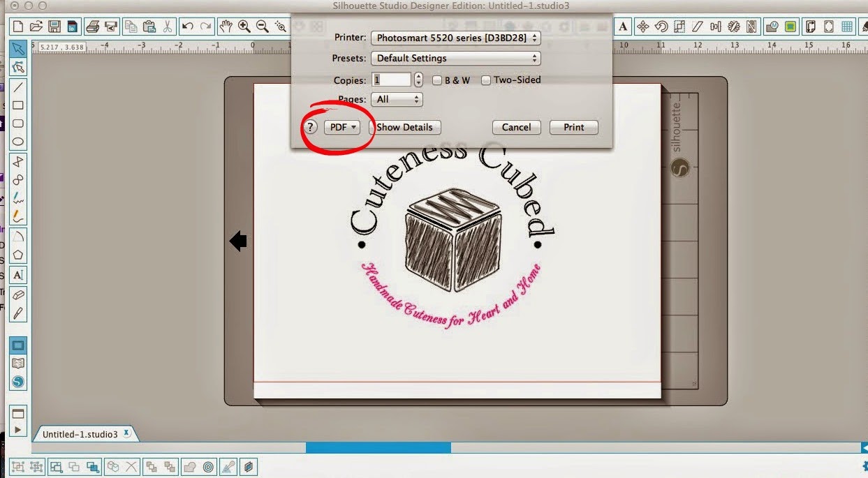This screenshot has width=868, height=478.
Task: Click inside the Copies field
Action: (392, 79)
